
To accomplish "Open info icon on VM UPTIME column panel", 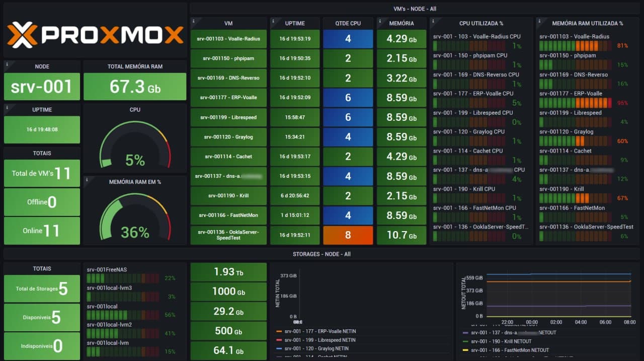I will pyautogui.click(x=273, y=21).
